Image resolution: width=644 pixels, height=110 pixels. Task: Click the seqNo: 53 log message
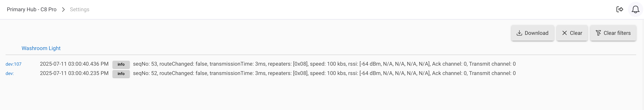324,64
